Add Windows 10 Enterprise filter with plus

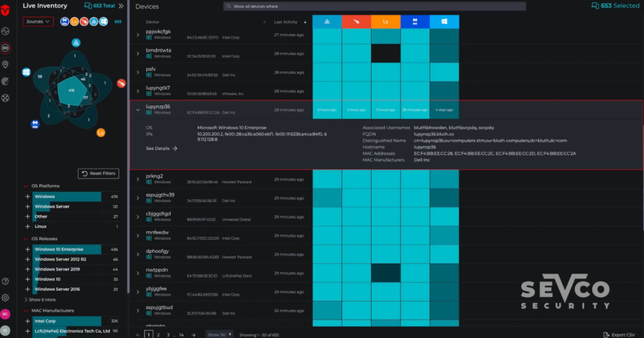[27, 249]
